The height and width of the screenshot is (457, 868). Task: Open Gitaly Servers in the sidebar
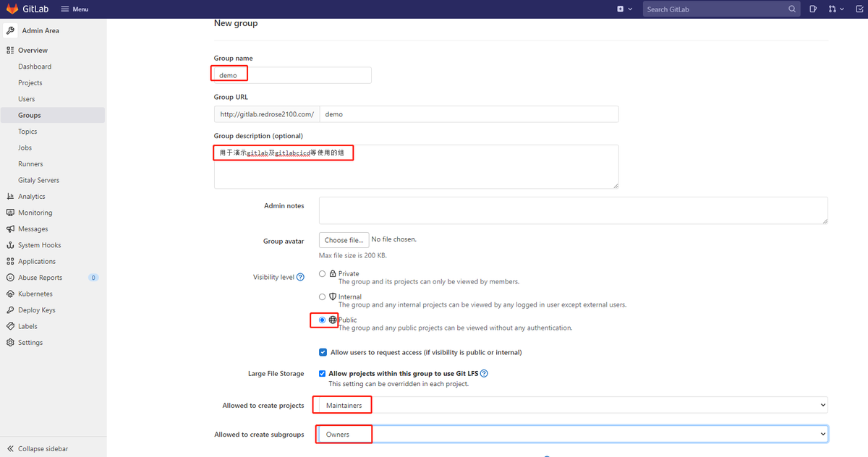(x=39, y=180)
